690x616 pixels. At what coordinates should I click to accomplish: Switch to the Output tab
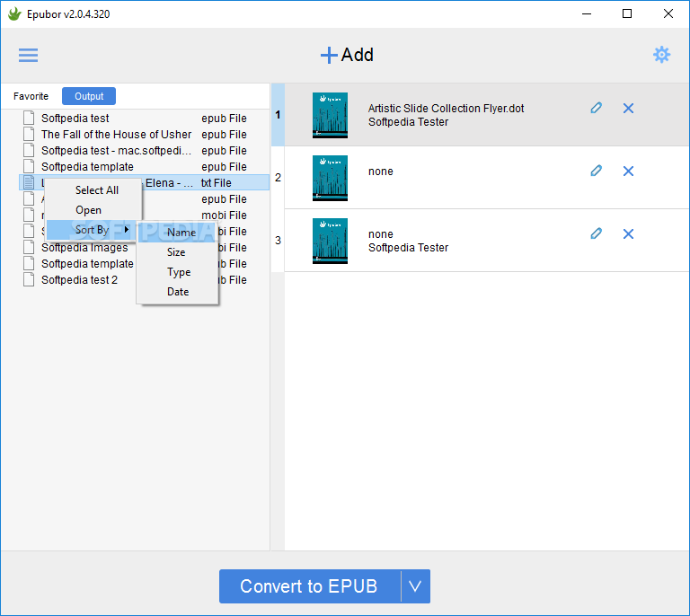pos(89,96)
